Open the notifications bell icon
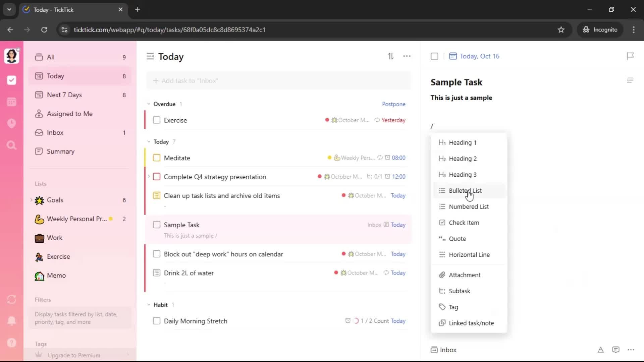The width and height of the screenshot is (644, 362). click(x=11, y=321)
